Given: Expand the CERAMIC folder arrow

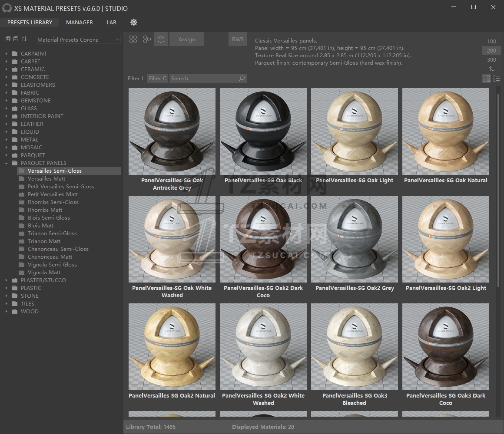Looking at the screenshot, I should 6,69.
